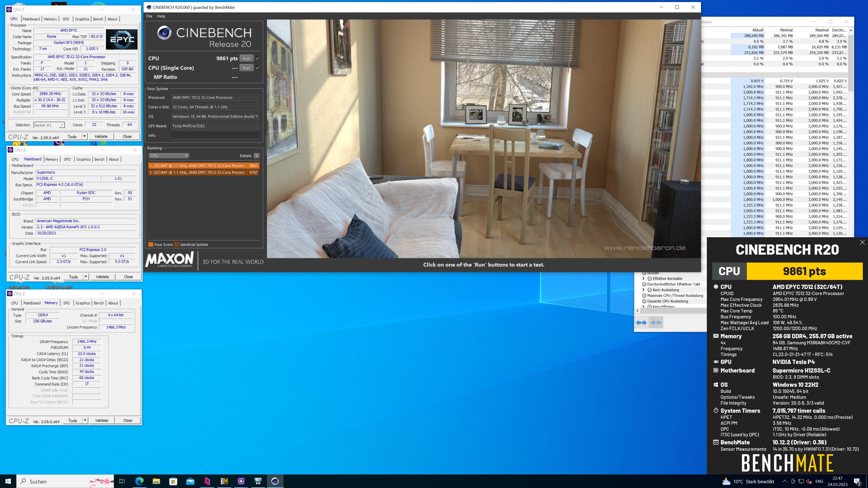The width and height of the screenshot is (868, 488).
Task: Open the Start menu
Action: coord(8,481)
